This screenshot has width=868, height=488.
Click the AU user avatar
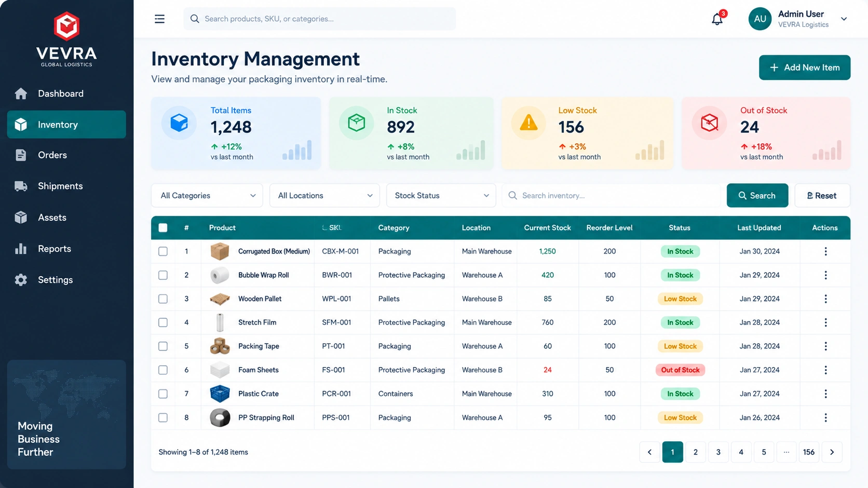[760, 19]
